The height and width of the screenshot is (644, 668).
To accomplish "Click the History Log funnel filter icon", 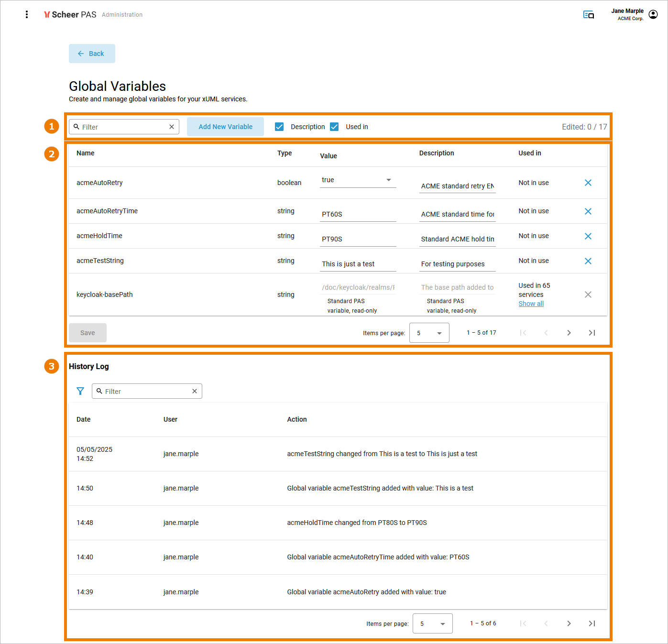I will (x=80, y=391).
